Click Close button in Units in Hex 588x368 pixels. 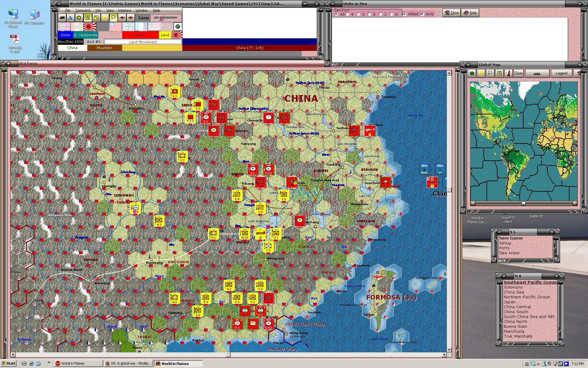[x=452, y=13]
